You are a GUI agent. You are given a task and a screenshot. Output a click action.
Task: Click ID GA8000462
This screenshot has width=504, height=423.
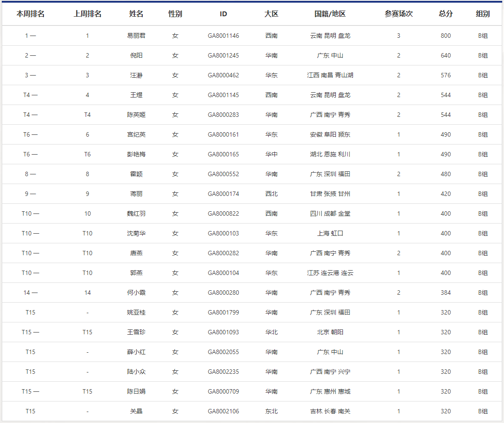223,75
